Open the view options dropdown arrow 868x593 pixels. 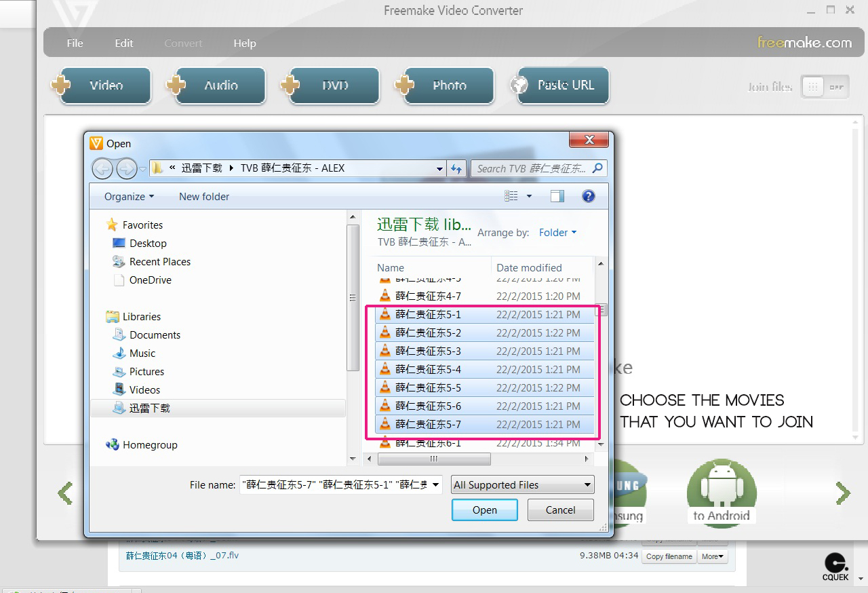coord(529,196)
